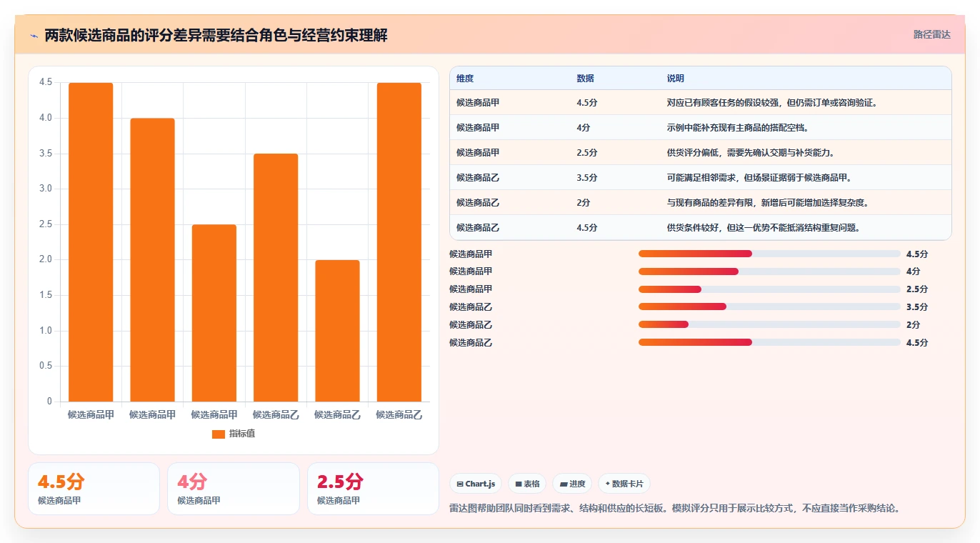Click the 候选商品甲 bar reaching 4.0
Image resolution: width=980 pixels, height=543 pixels.
[x=152, y=260]
